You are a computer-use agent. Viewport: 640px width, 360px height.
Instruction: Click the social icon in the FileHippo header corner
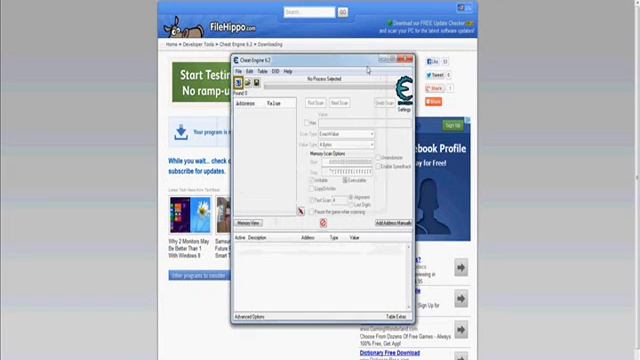(x=461, y=7)
